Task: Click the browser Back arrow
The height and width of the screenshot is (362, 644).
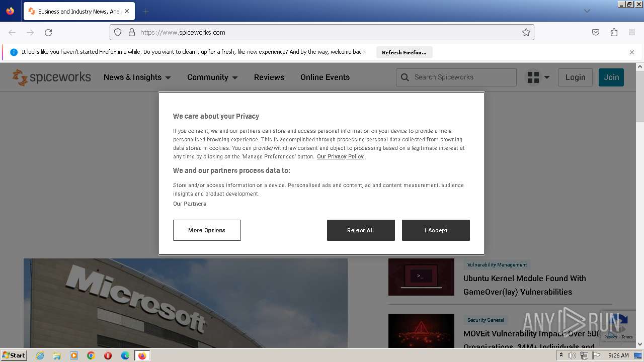Action: click(x=12, y=32)
